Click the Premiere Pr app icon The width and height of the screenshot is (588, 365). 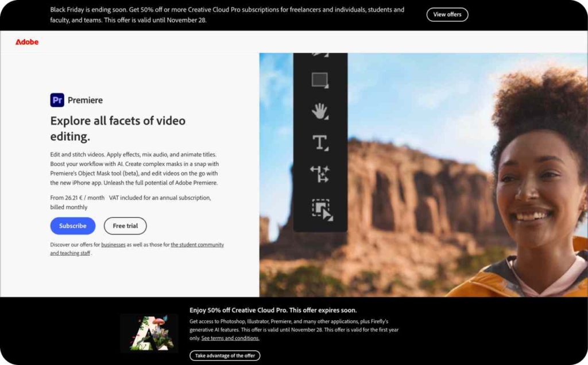(56, 99)
